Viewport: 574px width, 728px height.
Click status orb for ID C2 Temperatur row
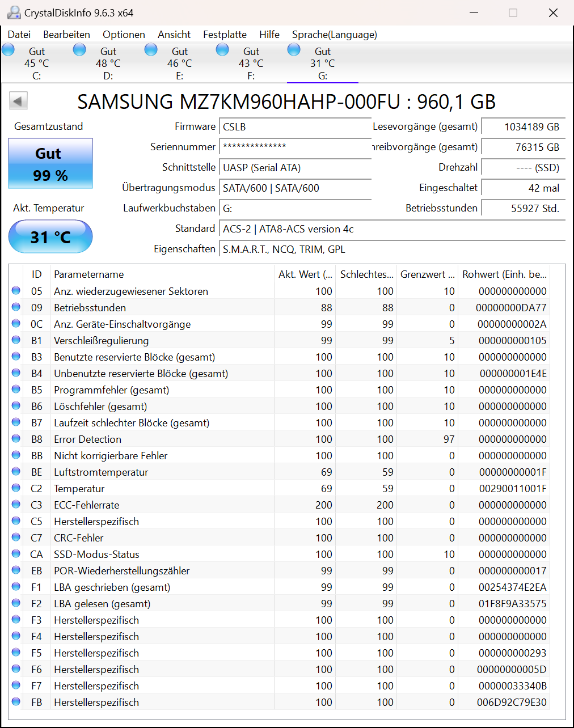pyautogui.click(x=16, y=488)
